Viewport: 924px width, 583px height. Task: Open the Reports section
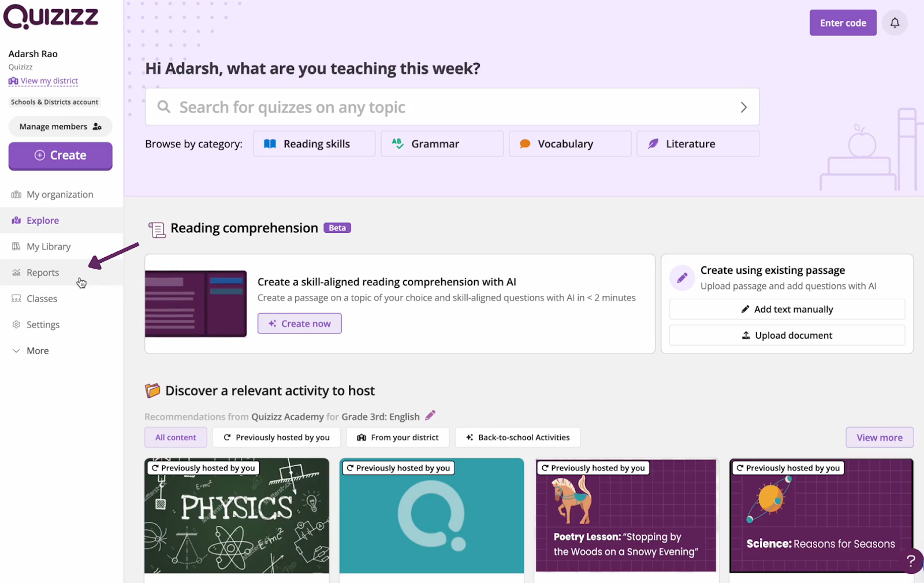tap(61, 272)
